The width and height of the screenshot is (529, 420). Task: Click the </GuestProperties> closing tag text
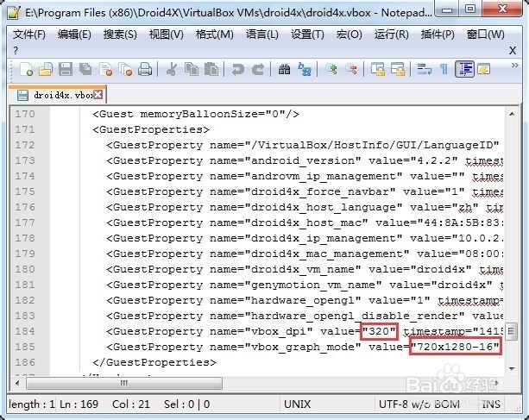pyautogui.click(x=154, y=362)
